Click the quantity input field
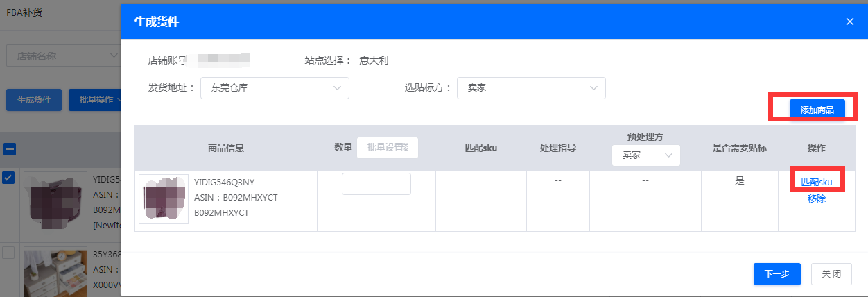The image size is (868, 297). click(x=376, y=184)
